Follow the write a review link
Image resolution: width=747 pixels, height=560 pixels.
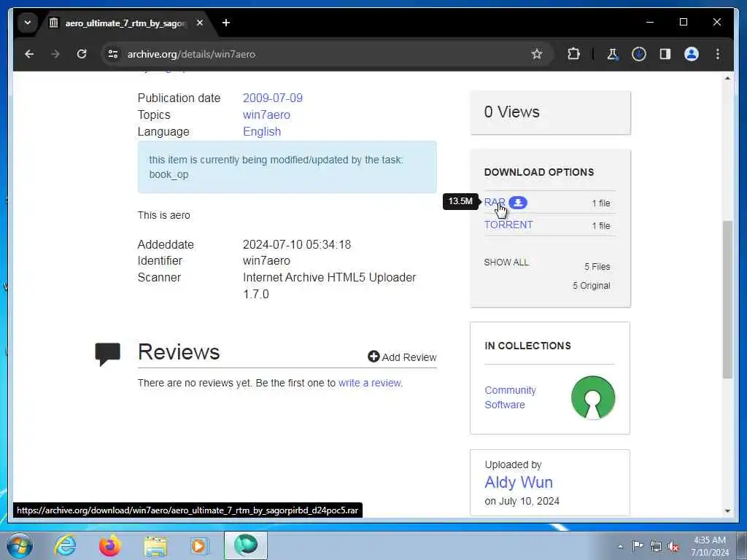pos(369,383)
